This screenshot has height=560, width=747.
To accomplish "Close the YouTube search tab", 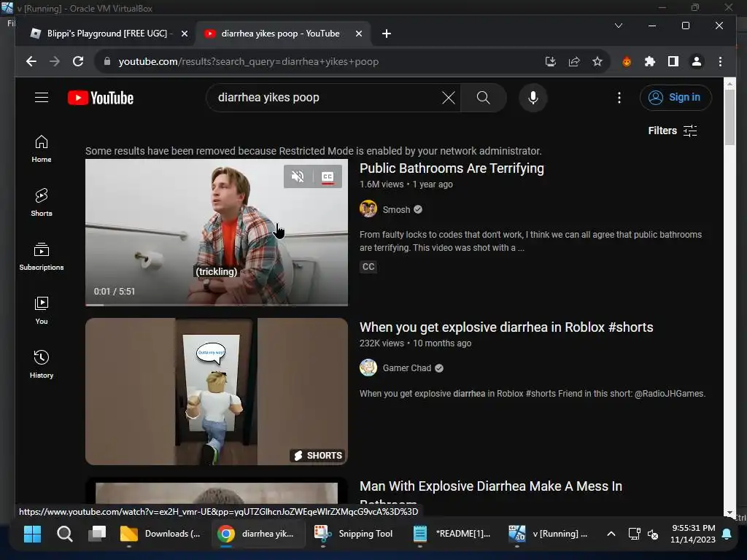I will 359,34.
